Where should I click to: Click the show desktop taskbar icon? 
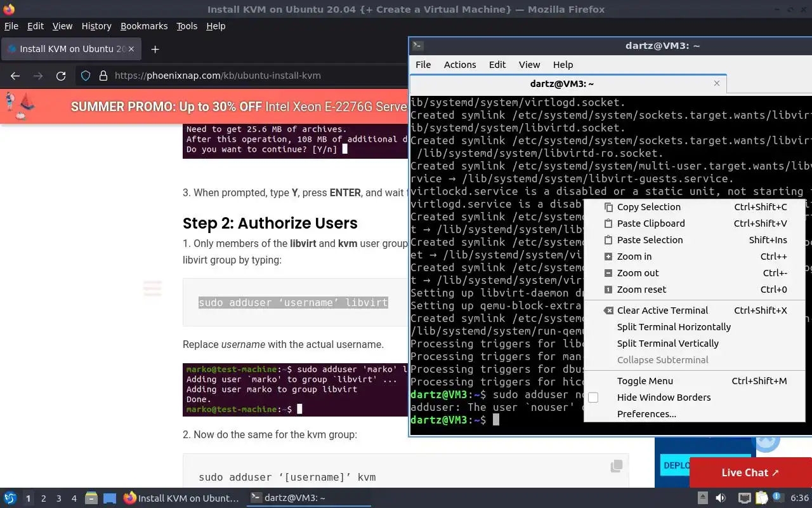coord(110,498)
